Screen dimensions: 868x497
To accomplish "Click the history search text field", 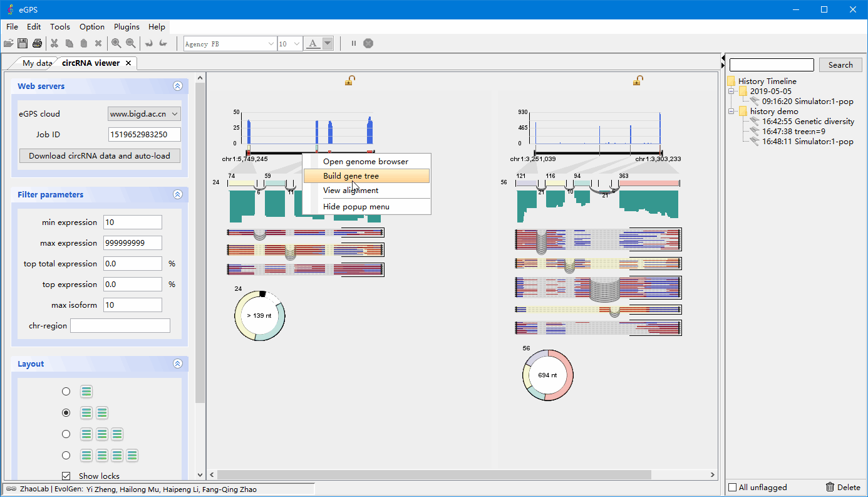I will [772, 65].
